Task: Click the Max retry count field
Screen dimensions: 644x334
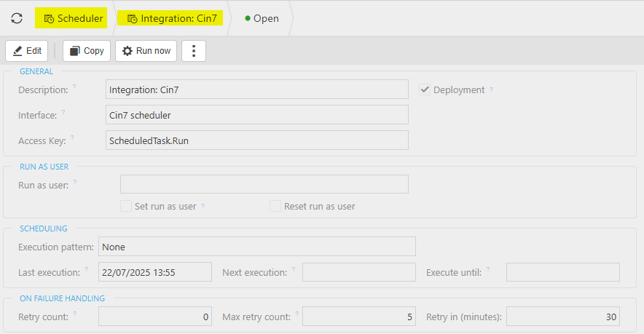Action: click(358, 317)
